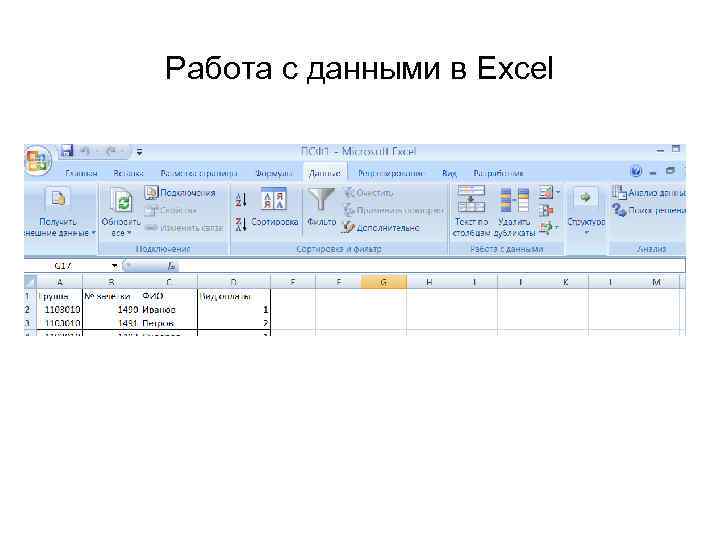Open Анализ данных data analysis tool
Image resolution: width=720 pixels, height=540 pixels.
[648, 193]
